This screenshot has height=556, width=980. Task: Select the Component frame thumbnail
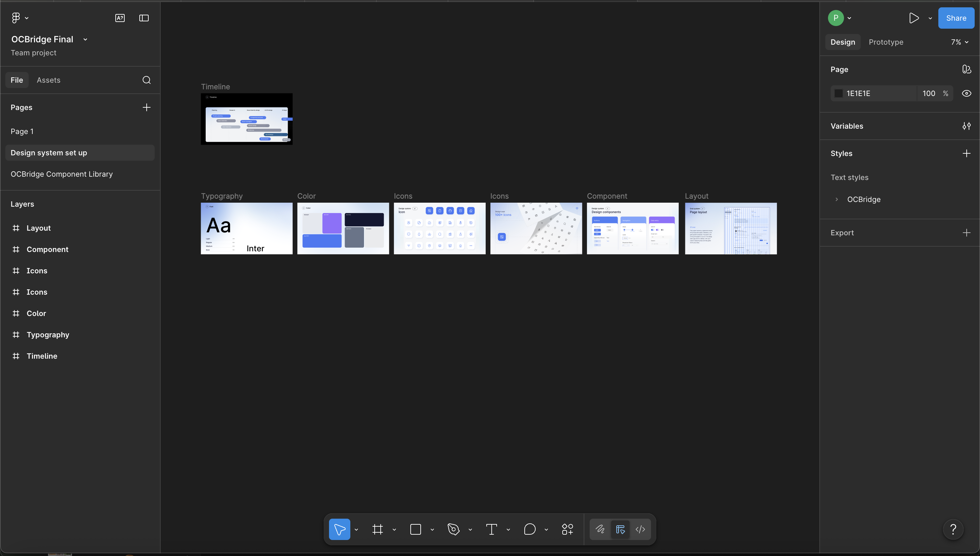coord(633,228)
